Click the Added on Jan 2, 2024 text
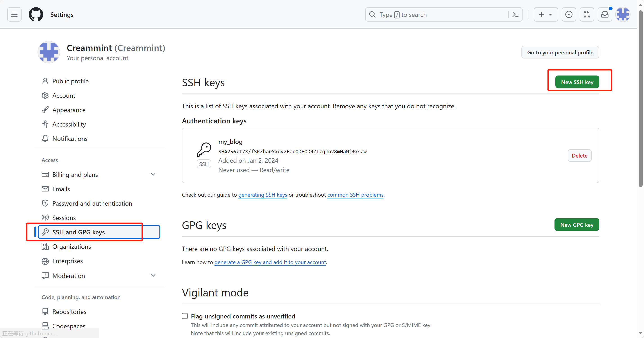Screen dimensions: 644x338 click(248, 161)
